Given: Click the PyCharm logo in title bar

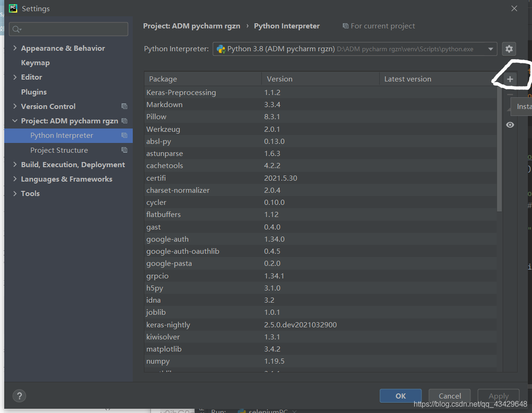Looking at the screenshot, I should pyautogui.click(x=13, y=8).
